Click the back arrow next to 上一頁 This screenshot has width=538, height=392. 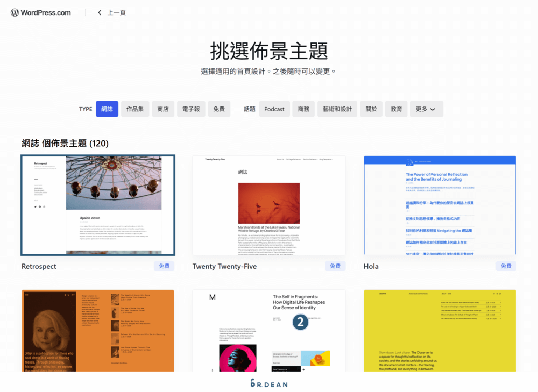click(x=100, y=11)
